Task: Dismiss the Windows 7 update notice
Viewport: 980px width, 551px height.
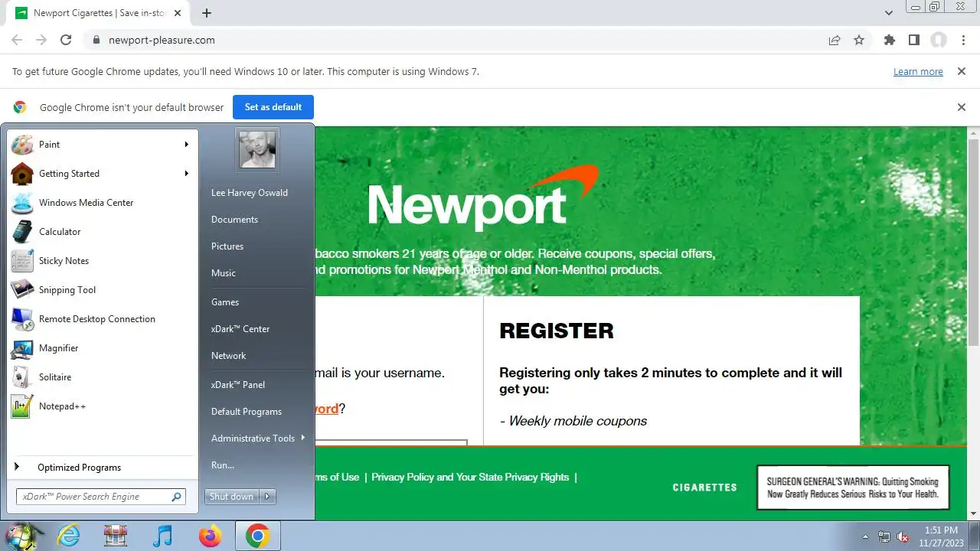Action: 961,71
